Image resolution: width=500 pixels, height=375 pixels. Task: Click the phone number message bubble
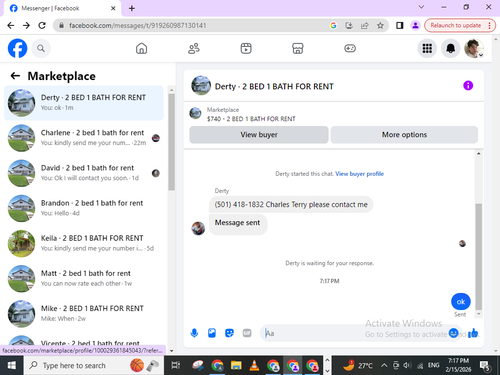(291, 204)
